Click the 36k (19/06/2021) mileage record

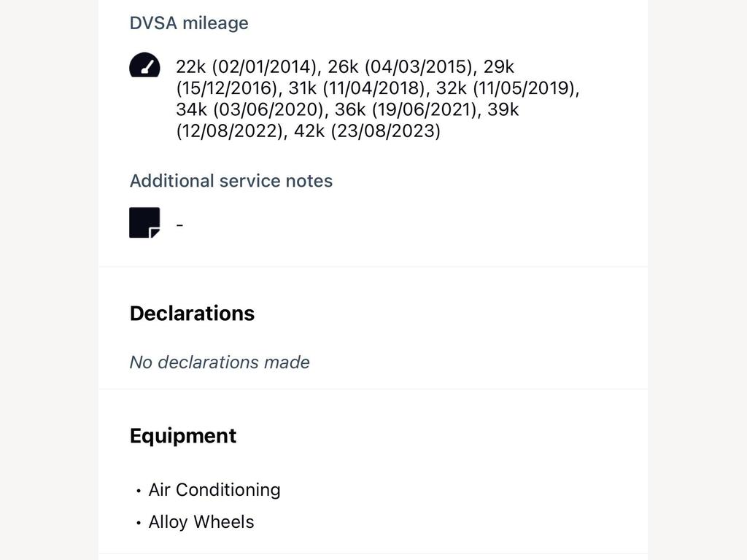point(406,109)
